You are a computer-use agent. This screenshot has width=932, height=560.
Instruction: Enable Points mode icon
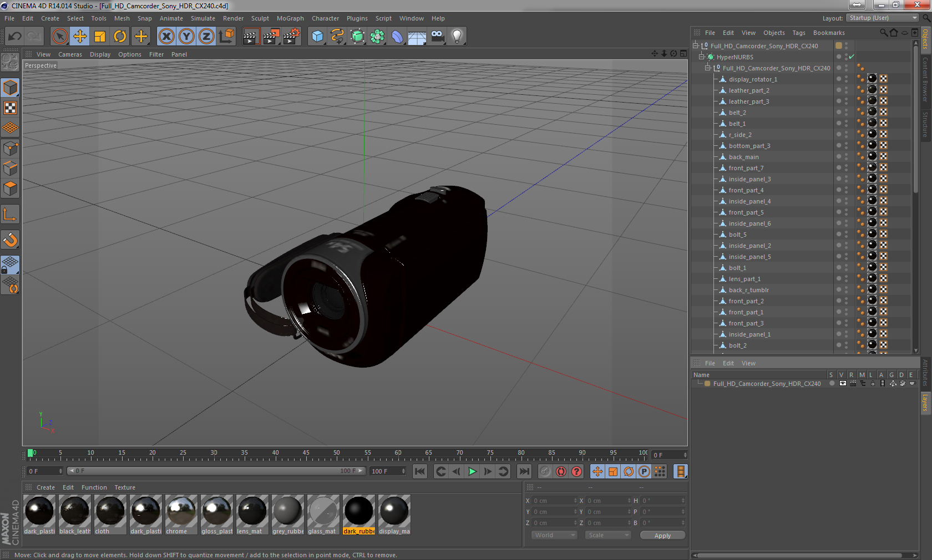10,148
